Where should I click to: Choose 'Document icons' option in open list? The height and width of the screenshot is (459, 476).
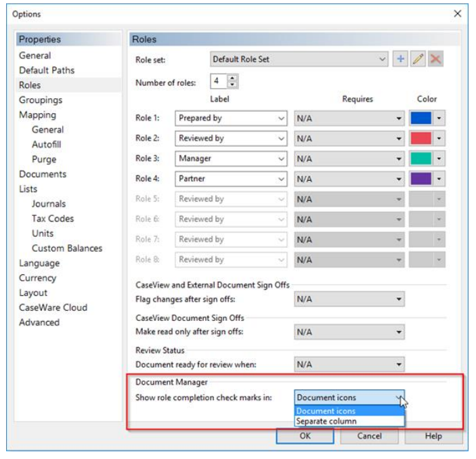[x=326, y=411]
